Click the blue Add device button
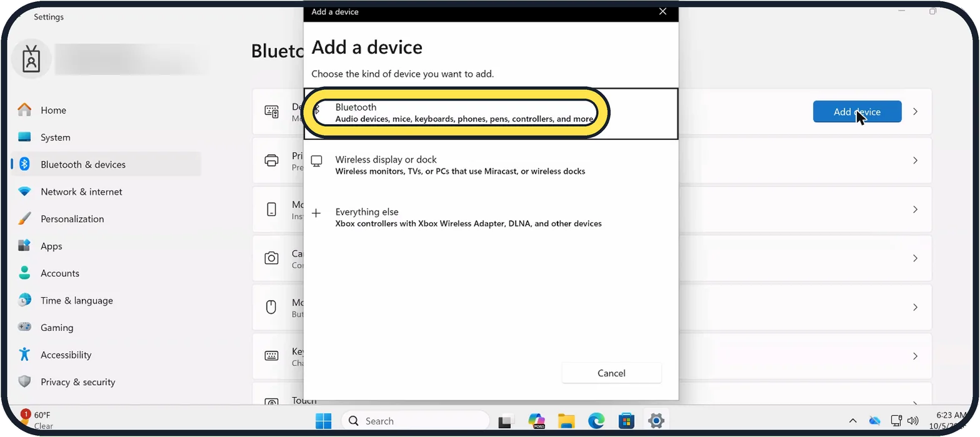 click(x=857, y=112)
